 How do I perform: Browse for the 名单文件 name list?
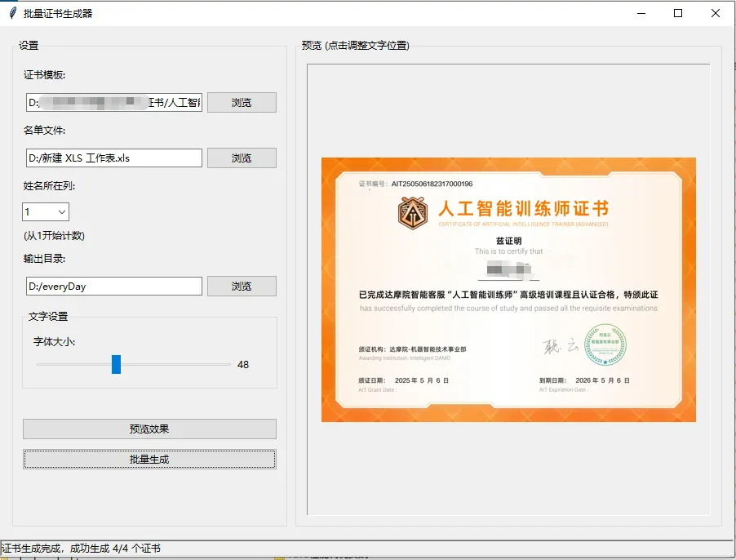pos(242,158)
